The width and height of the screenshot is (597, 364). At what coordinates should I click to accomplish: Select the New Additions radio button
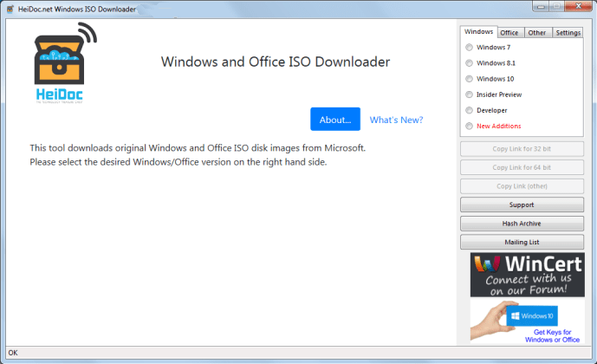(x=469, y=126)
